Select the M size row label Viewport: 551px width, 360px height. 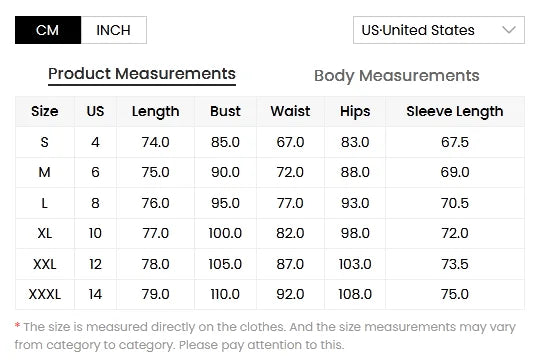point(45,172)
